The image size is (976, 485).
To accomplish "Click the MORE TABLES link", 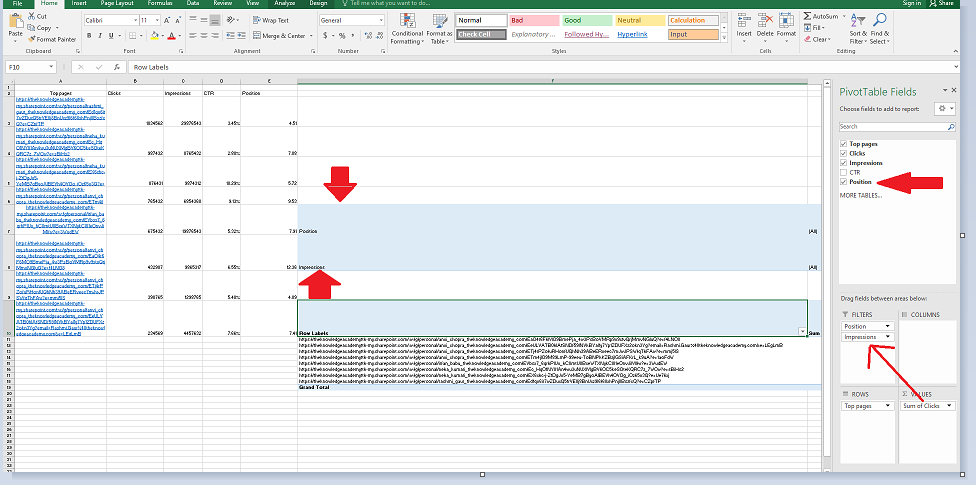I will click(860, 195).
